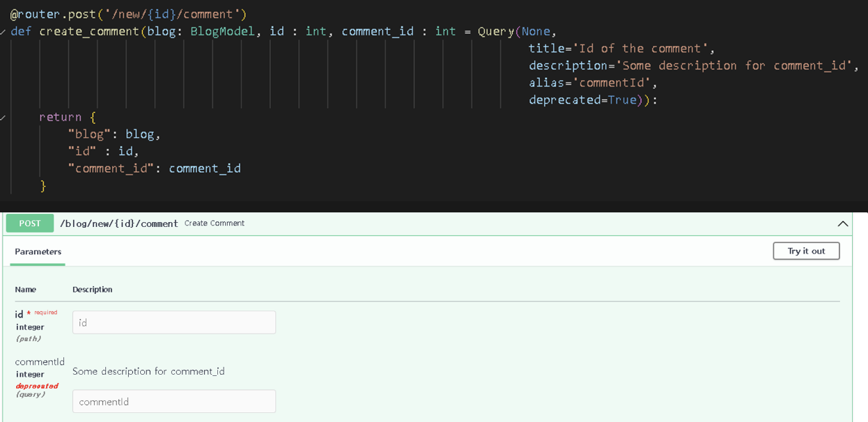Click the @router.post decorator in code
Image resolution: width=868 pixels, height=422 pixels.
point(128,14)
